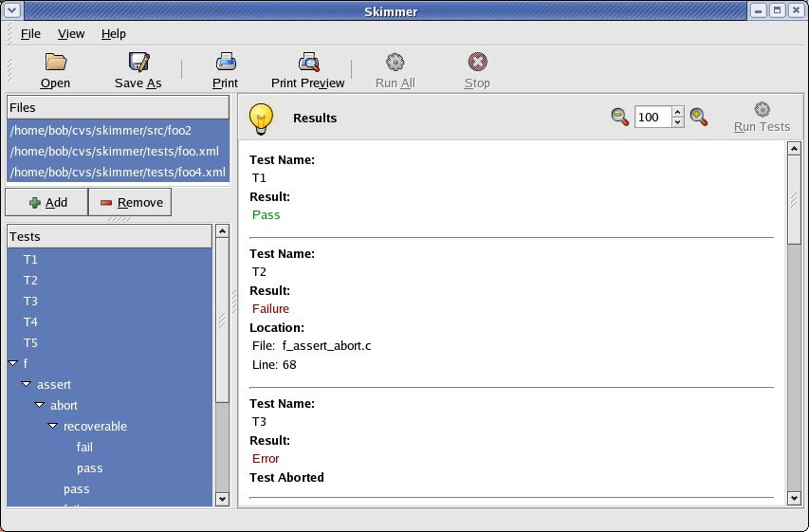Increase zoom value with spinner up arrow
This screenshot has height=532, width=809.
677,112
